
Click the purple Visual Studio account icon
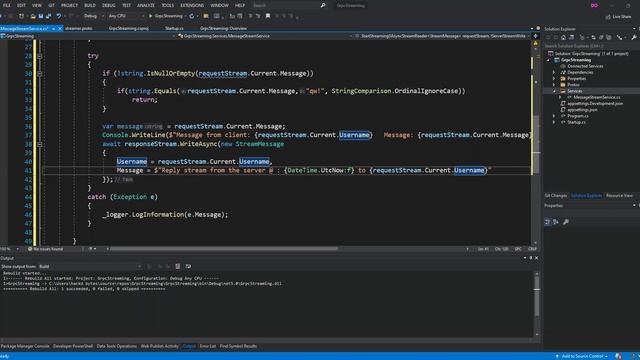594,5
